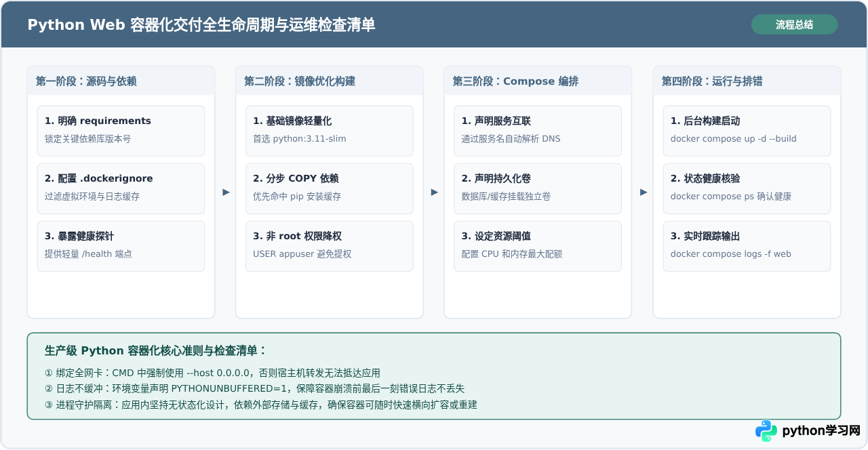Open the 声明持久化卷 card
This screenshot has height=450, width=868.
click(x=538, y=188)
